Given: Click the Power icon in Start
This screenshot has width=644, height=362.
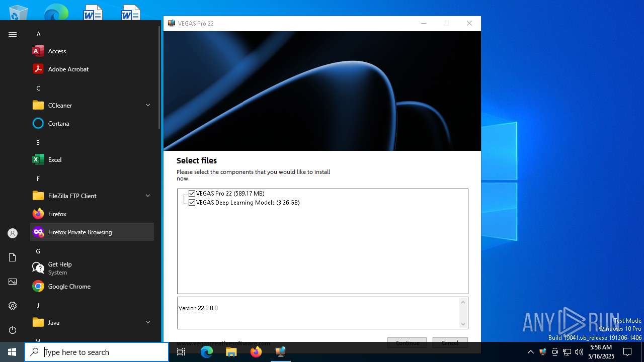Looking at the screenshot, I should click(13, 330).
